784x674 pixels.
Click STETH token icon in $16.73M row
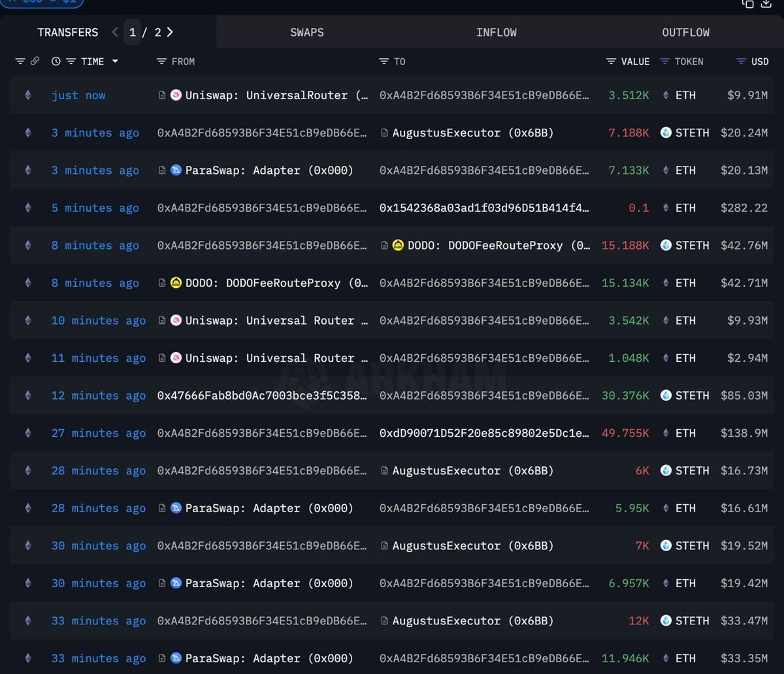pos(666,471)
